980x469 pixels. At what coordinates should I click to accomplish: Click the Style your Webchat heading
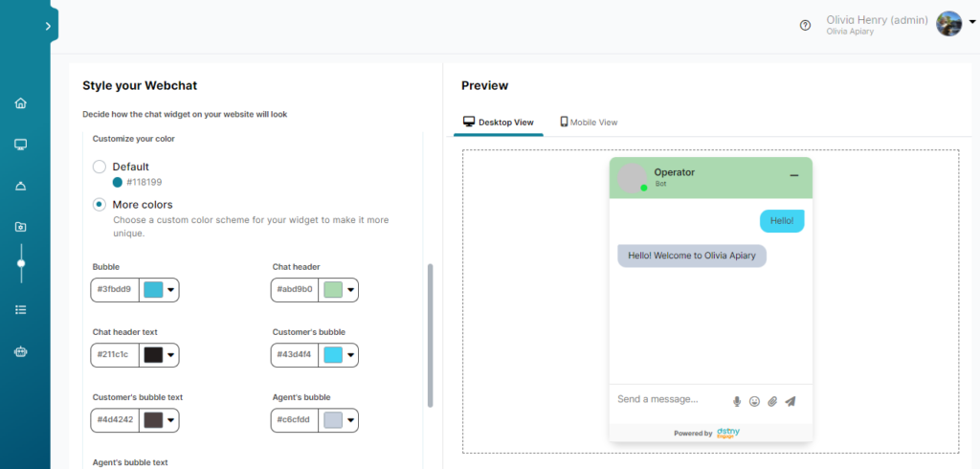coord(140,86)
